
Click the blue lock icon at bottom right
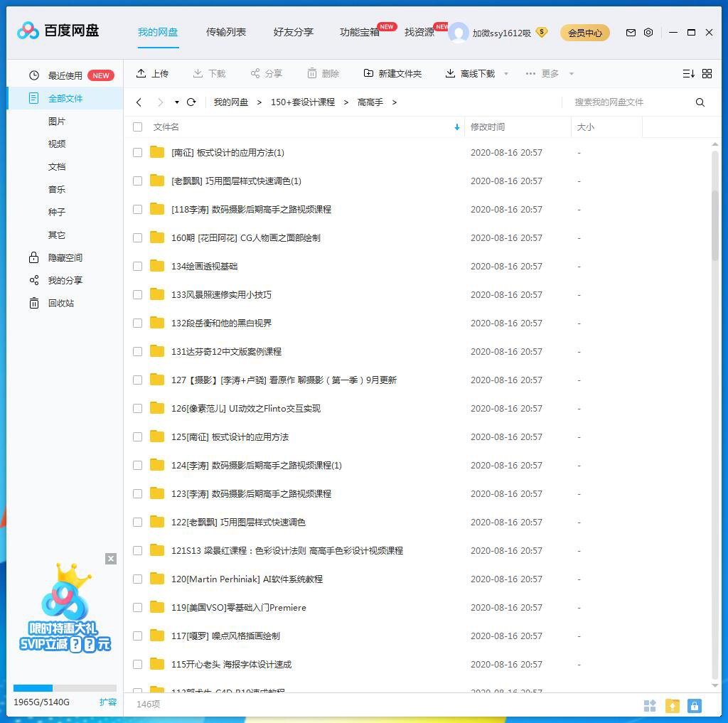click(695, 705)
